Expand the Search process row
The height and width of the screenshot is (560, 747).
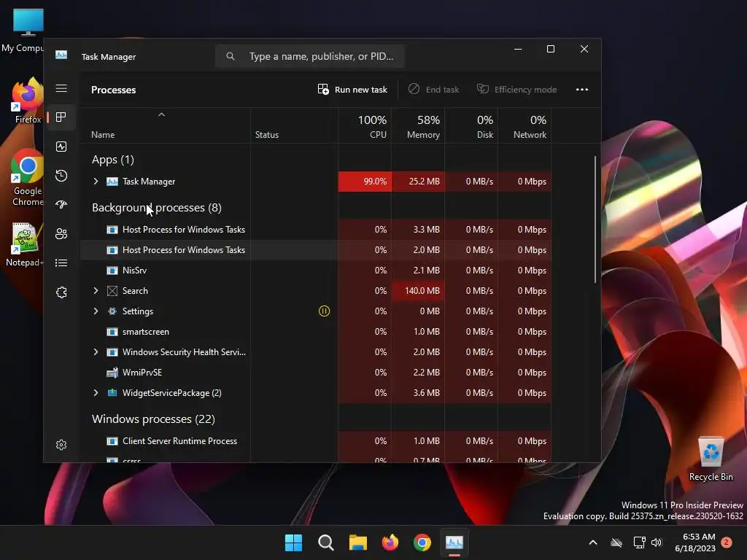point(96,290)
